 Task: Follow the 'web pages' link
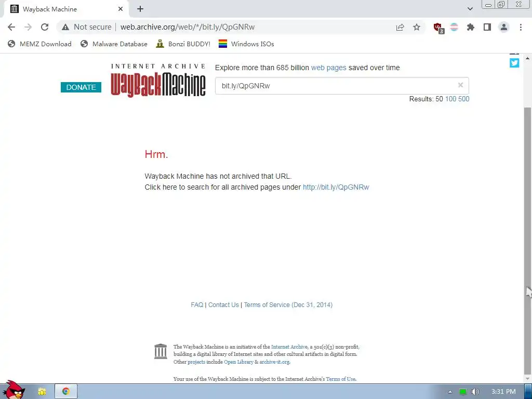coord(328,68)
